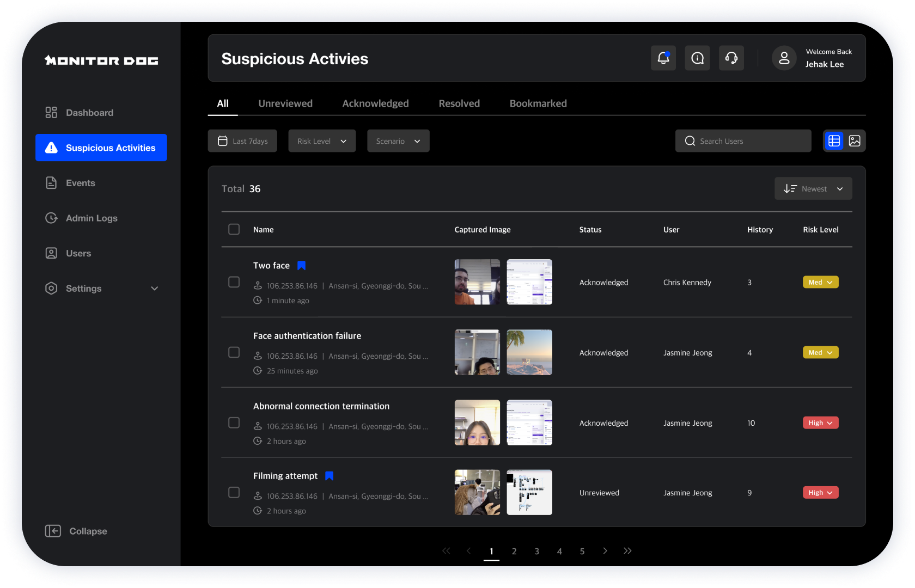This screenshot has height=588, width=915.
Task: Click the Collapse sidebar arrow icon
Action: (53, 531)
